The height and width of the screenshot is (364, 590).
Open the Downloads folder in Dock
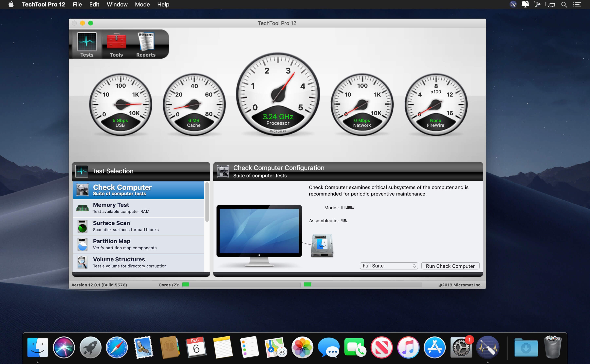tap(526, 347)
